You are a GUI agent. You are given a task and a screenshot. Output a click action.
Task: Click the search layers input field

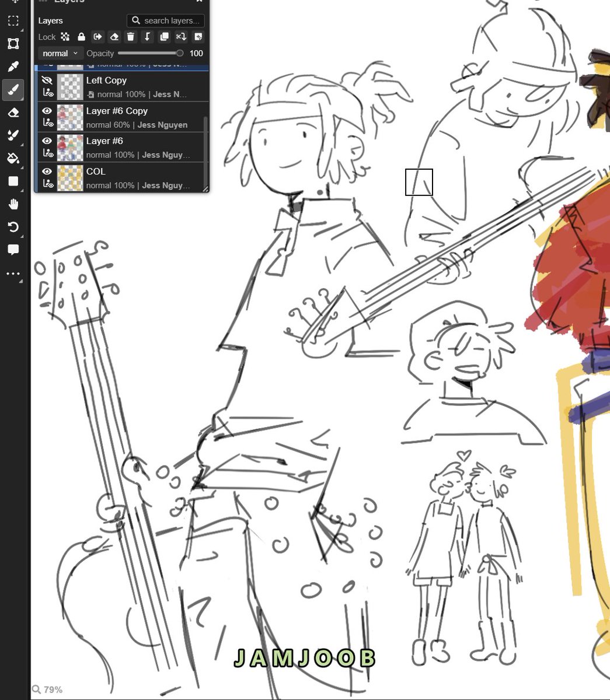[166, 20]
